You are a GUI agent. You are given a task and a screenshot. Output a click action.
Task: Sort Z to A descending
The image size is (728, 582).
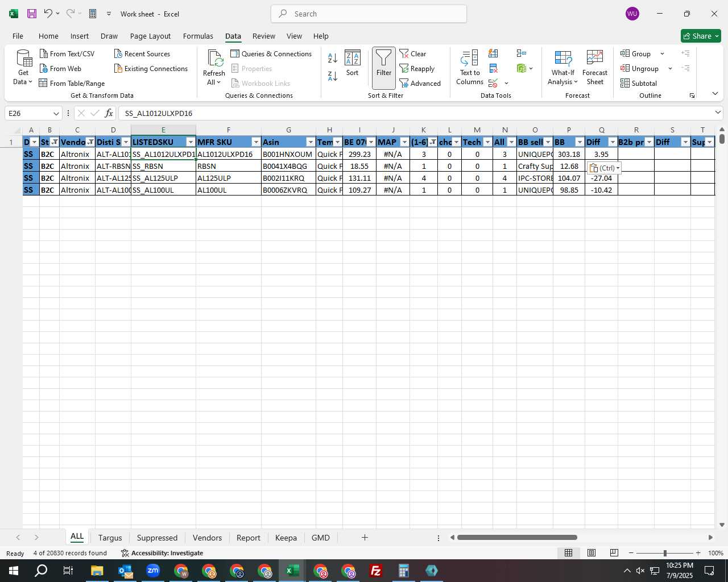[333, 76]
